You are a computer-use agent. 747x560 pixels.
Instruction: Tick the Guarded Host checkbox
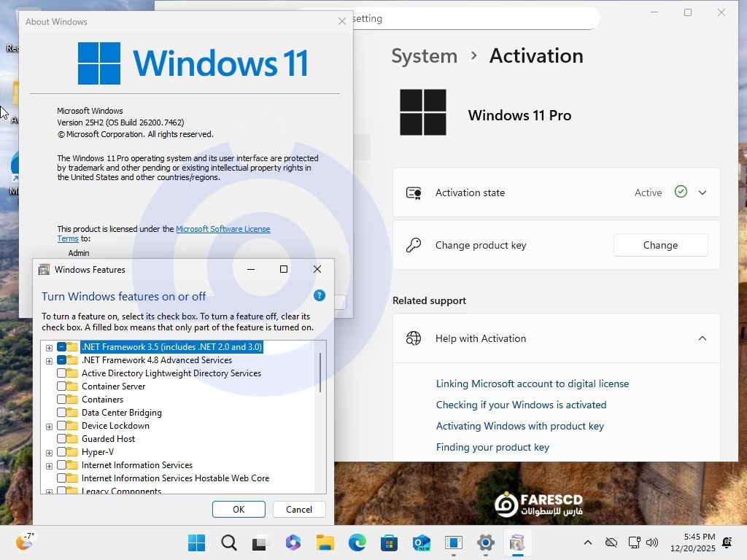pos(62,439)
